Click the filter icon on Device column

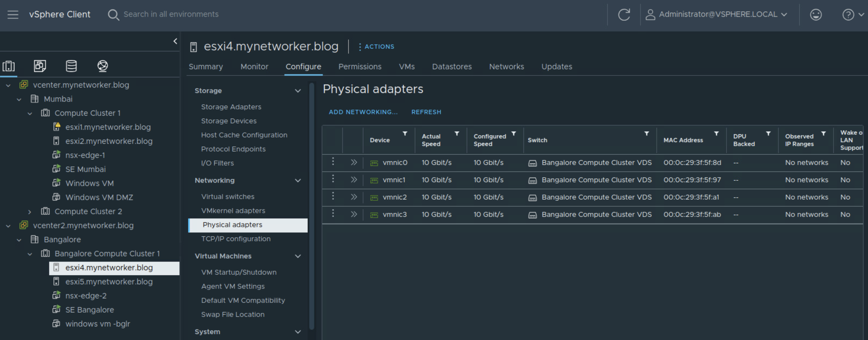pyautogui.click(x=405, y=134)
